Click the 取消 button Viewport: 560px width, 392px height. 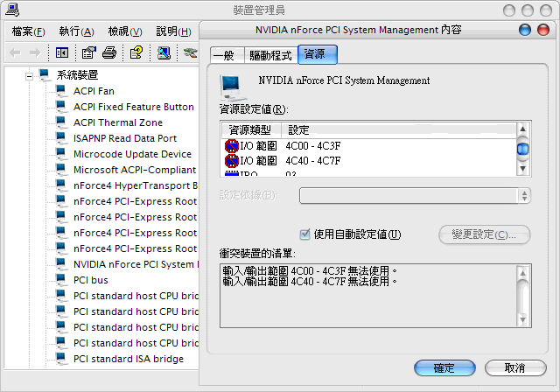tap(515, 367)
